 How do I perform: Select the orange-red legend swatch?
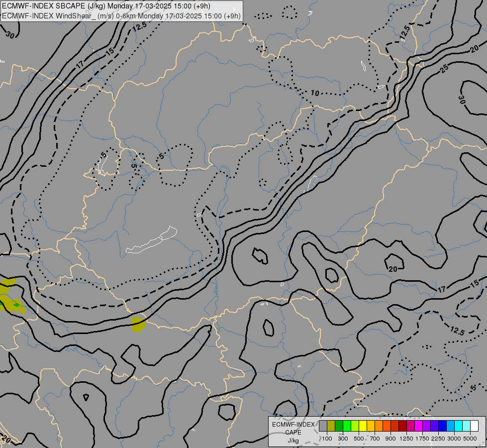387,426
